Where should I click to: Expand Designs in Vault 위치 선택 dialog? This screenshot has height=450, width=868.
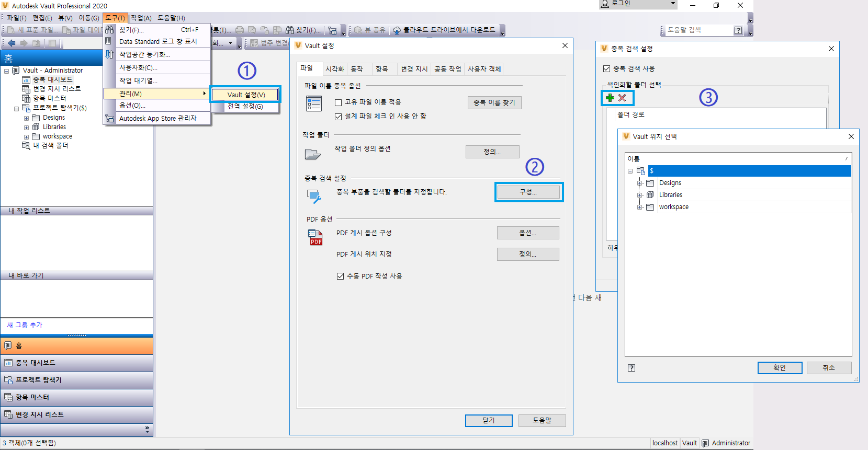click(640, 183)
